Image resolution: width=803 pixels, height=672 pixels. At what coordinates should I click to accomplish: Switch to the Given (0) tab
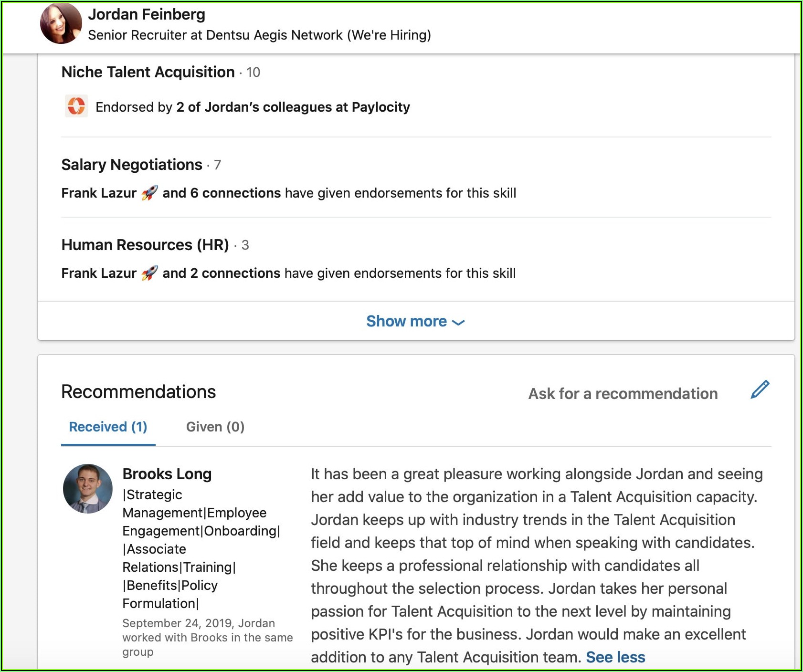(x=215, y=427)
